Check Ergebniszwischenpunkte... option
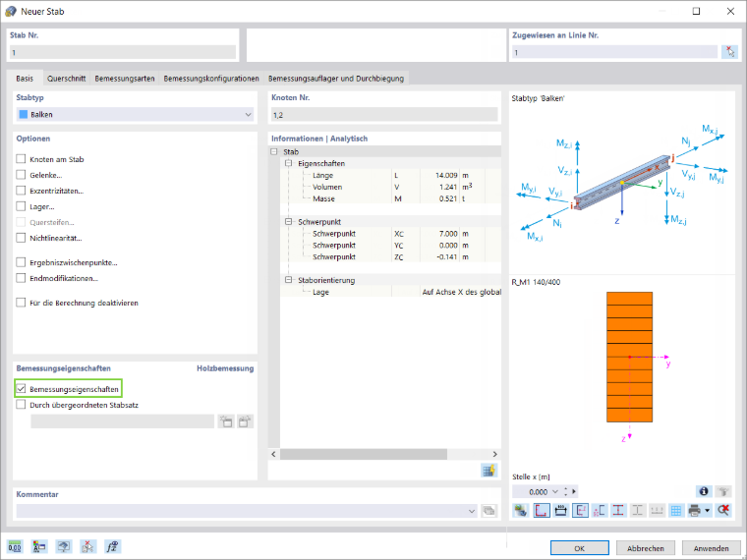This screenshot has width=747, height=560. (21, 262)
